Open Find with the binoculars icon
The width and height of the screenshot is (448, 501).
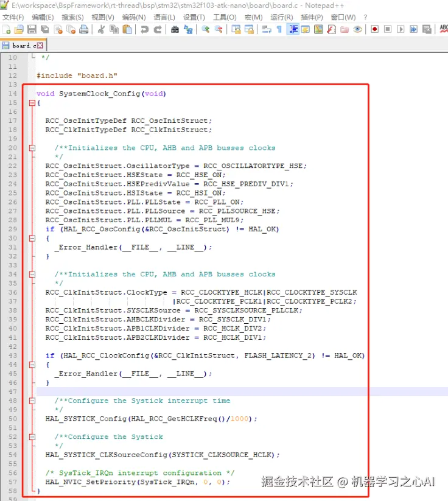click(175, 29)
